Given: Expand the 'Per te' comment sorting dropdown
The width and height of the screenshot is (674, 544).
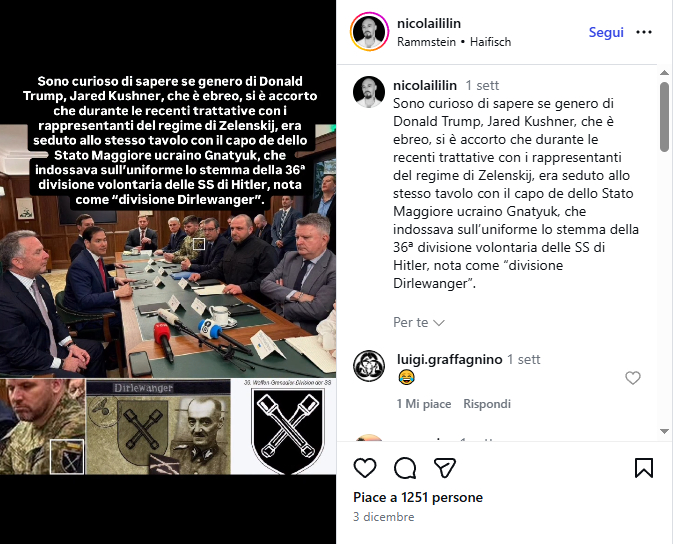Looking at the screenshot, I should click(x=419, y=322).
